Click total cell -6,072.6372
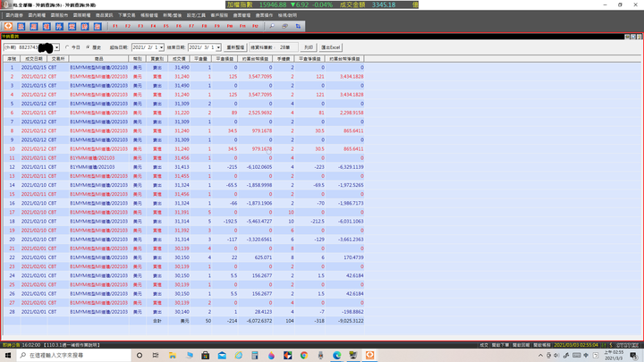Viewport: 644px width, 362px height. point(259,321)
